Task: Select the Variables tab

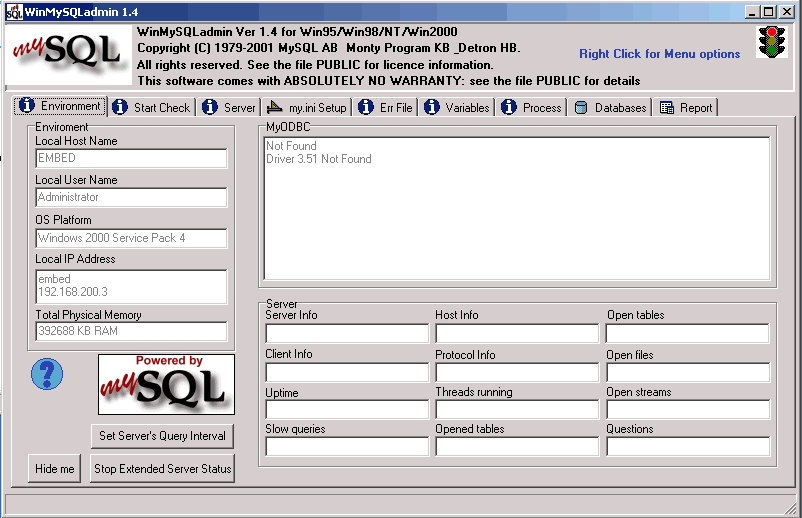Action: click(457, 107)
